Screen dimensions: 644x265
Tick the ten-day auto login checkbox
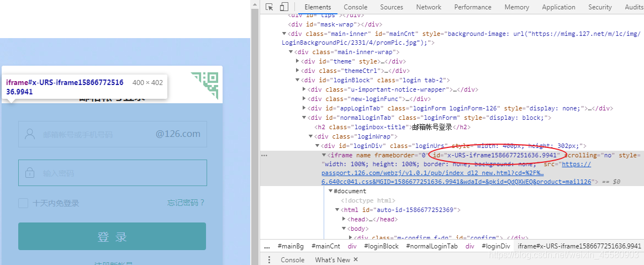(x=23, y=203)
